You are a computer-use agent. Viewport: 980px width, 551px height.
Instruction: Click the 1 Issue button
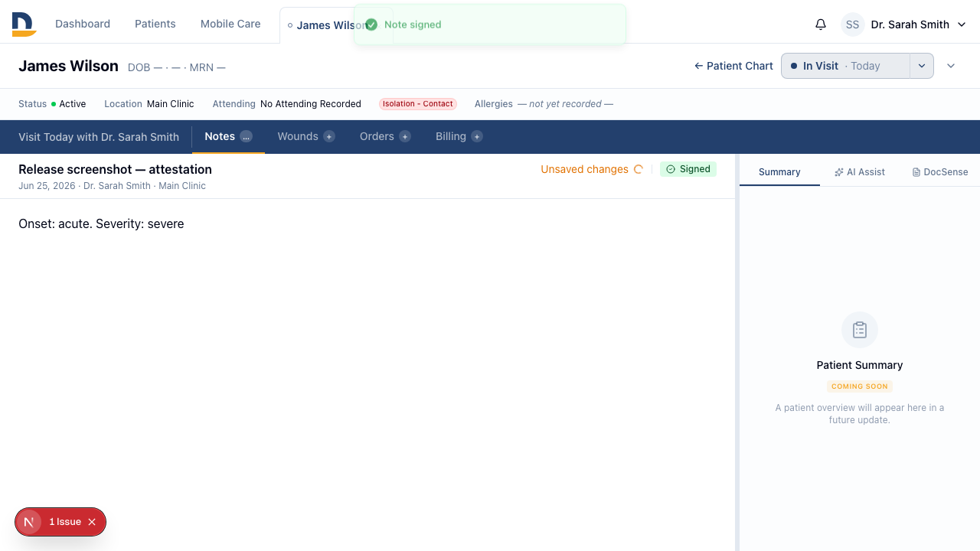coord(65,522)
